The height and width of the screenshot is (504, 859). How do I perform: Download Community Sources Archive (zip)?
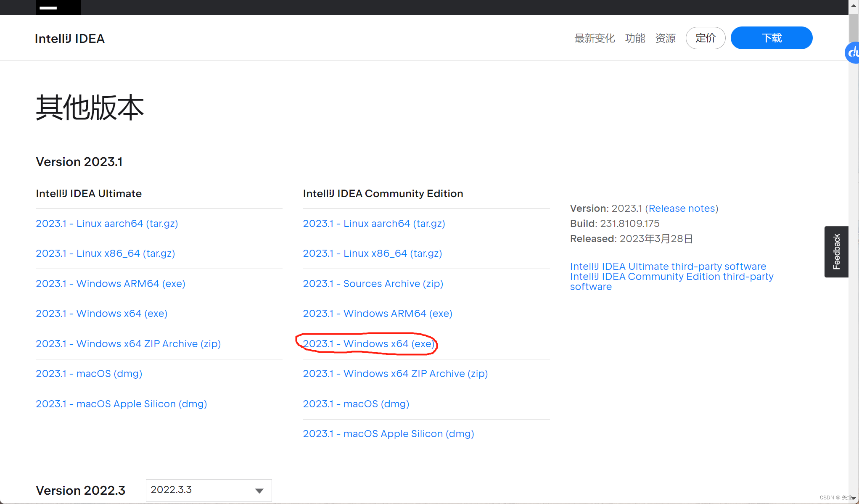coord(373,284)
